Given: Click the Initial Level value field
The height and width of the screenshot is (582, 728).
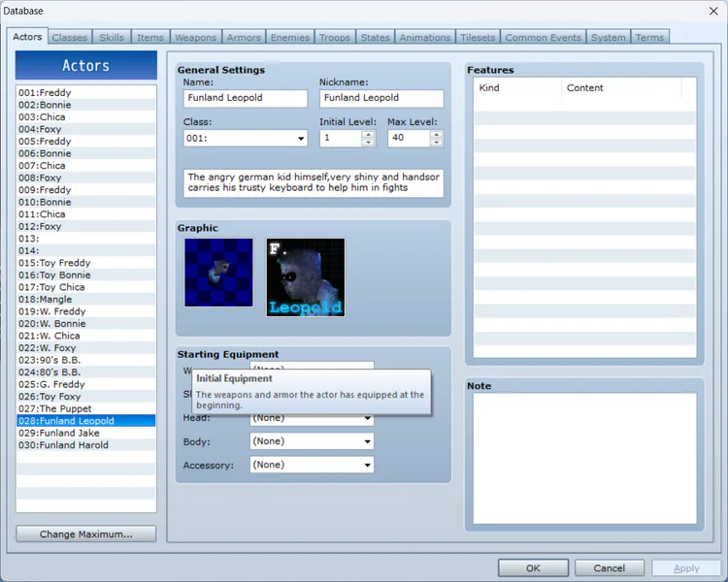Looking at the screenshot, I should click(x=342, y=138).
